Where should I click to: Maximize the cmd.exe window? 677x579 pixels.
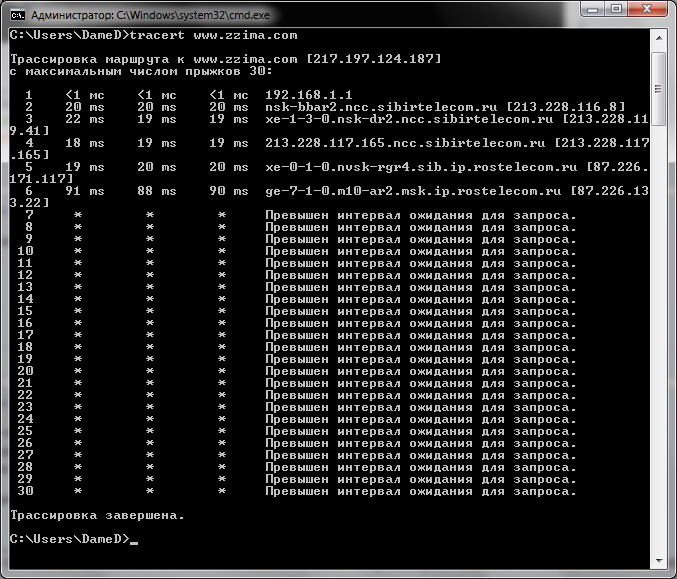[x=617, y=9]
